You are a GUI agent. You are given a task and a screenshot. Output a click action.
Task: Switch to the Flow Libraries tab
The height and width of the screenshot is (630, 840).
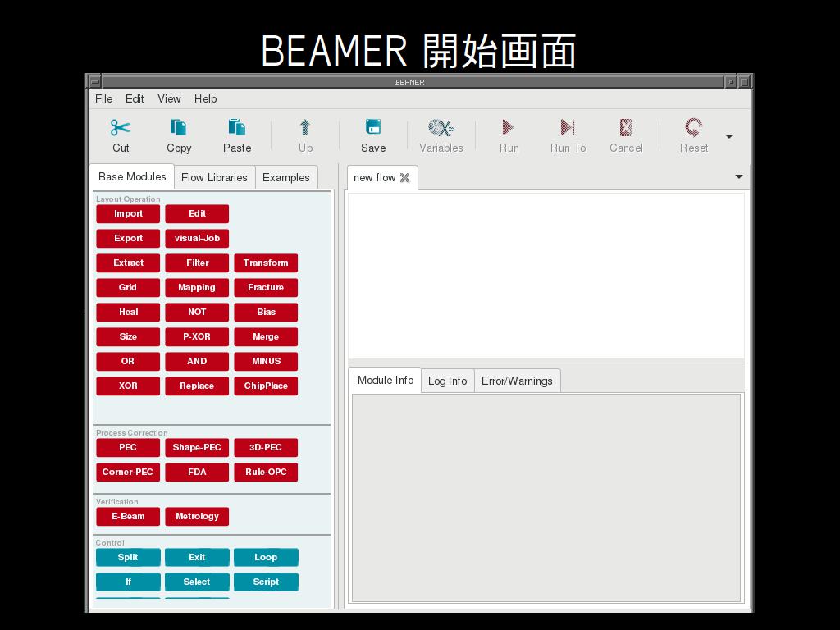click(214, 177)
